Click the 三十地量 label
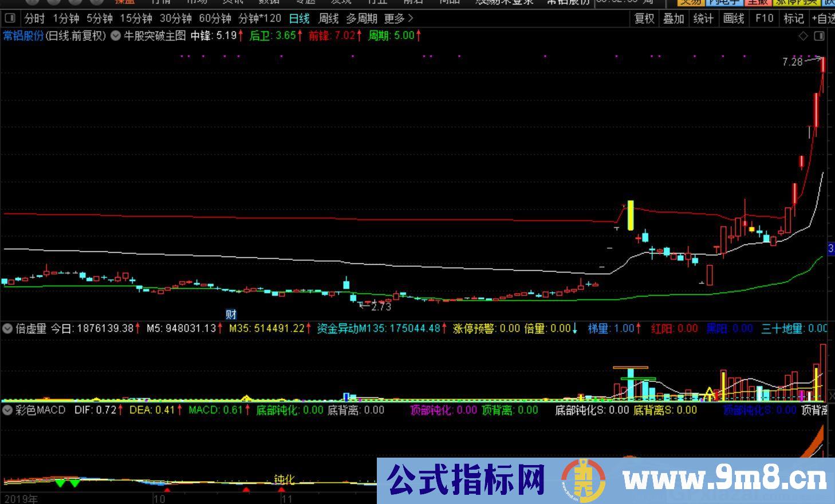Image resolution: width=835 pixels, height=504 pixels. pos(794,329)
